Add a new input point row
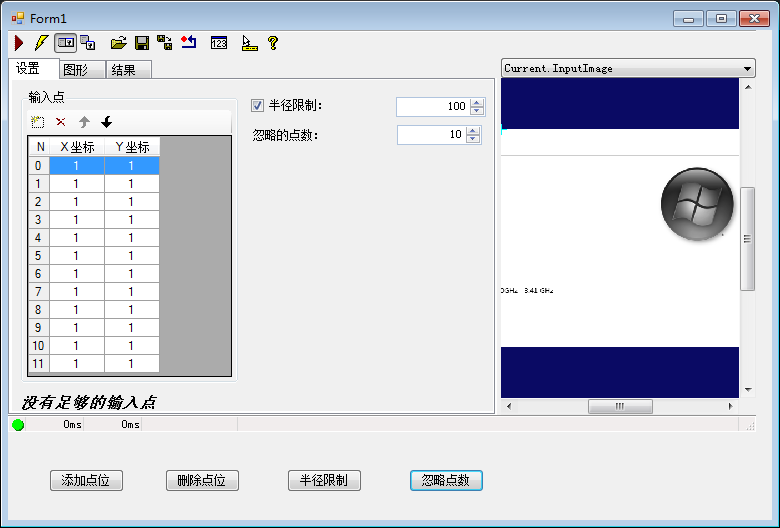Viewport: 780px width, 528px height. (37, 122)
